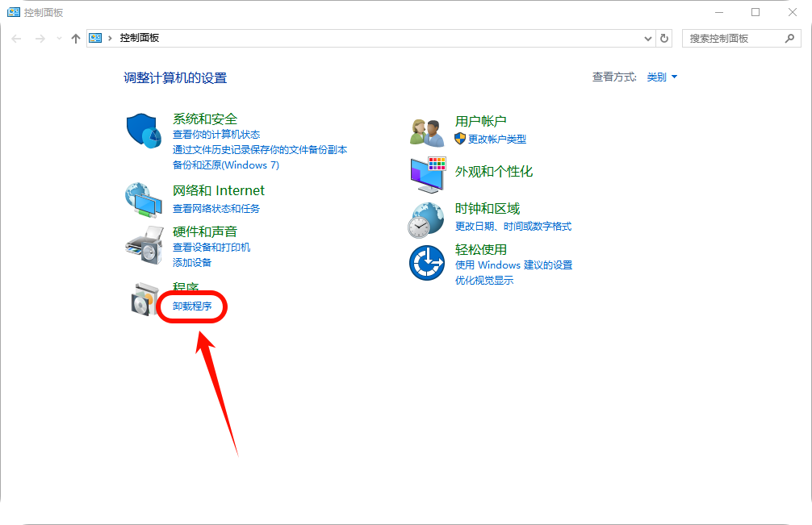
Task: Open 用户帐户 category
Action: 480,122
